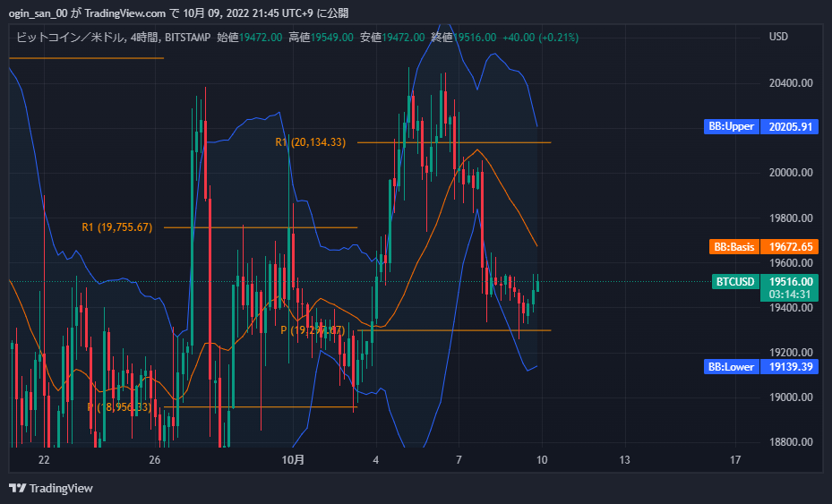
Task: Click the BB:Upper indicator label
Action: click(x=731, y=127)
